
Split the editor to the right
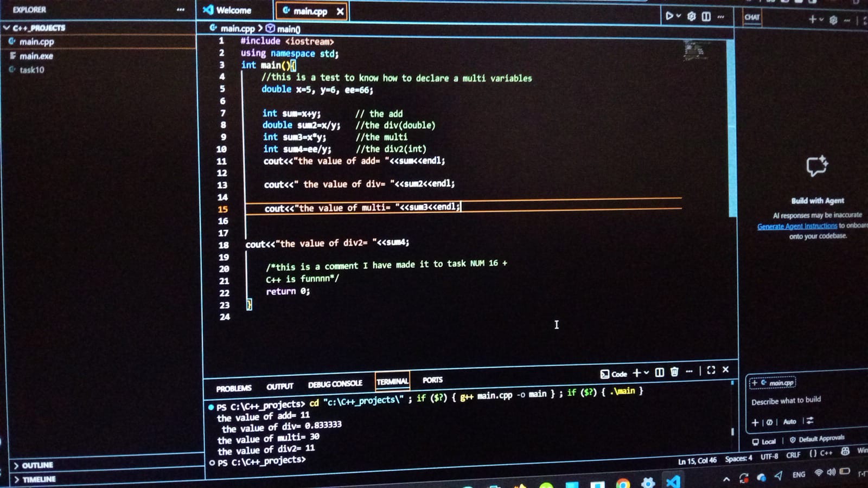706,16
